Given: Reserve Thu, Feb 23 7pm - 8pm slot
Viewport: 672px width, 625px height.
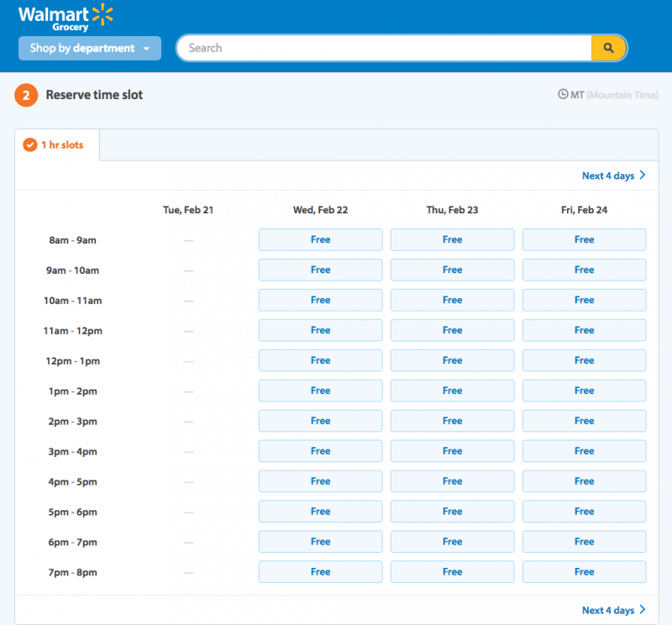Looking at the screenshot, I should tap(453, 572).
